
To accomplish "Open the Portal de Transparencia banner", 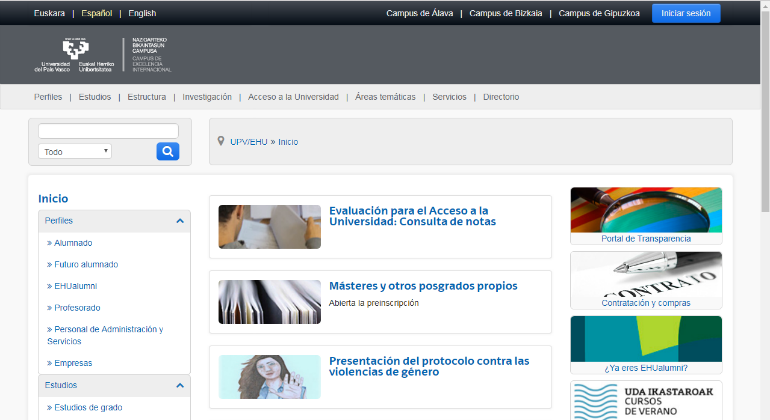I will point(646,216).
